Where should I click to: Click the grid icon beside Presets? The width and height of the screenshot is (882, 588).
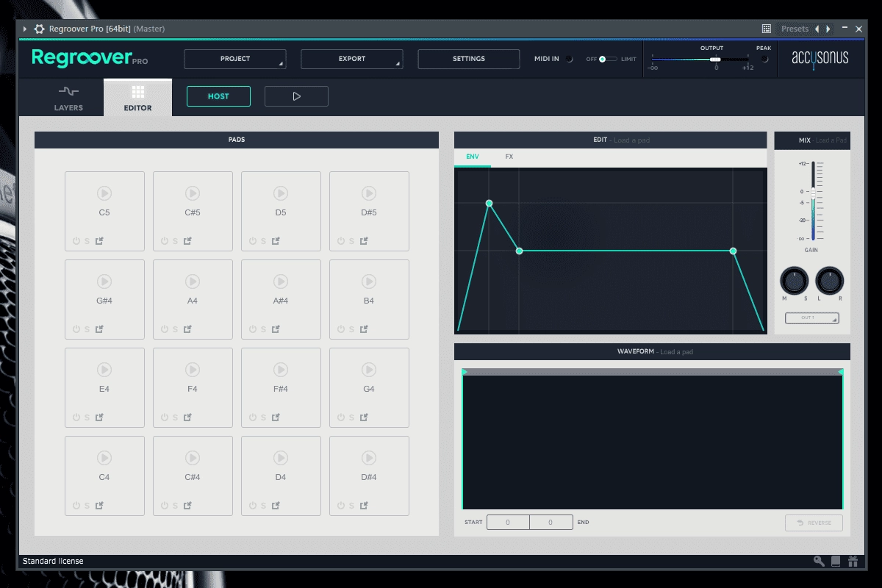[x=767, y=29]
